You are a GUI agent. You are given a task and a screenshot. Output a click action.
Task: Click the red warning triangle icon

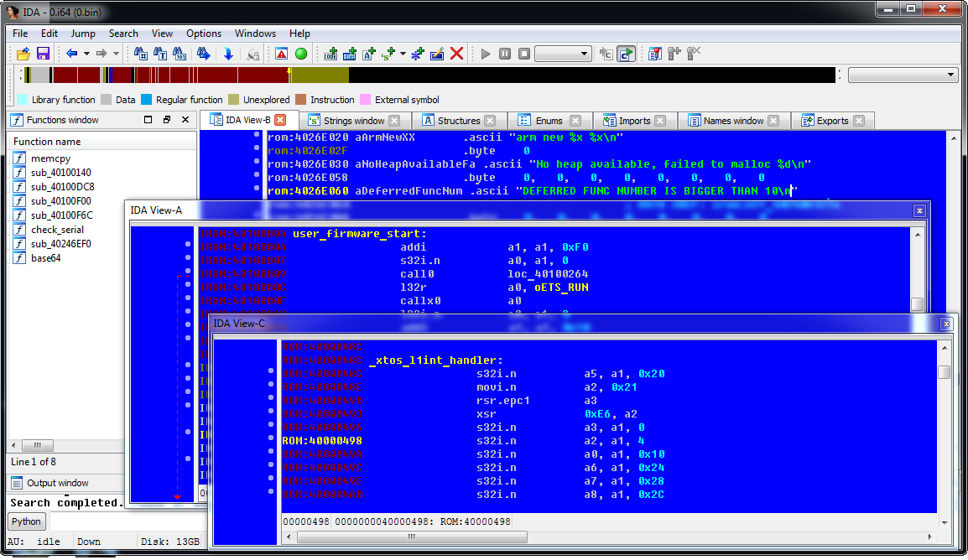click(282, 54)
